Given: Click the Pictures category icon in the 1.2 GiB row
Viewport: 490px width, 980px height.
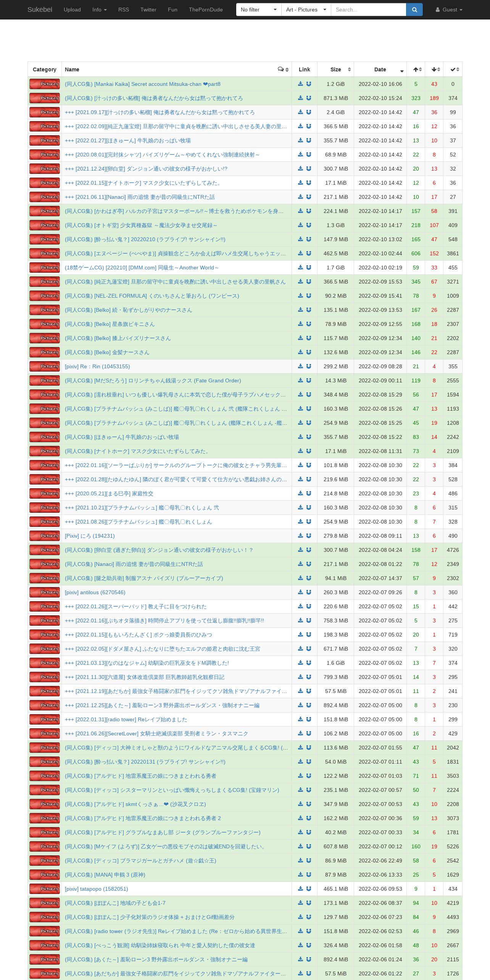Looking at the screenshot, I should [x=45, y=84].
